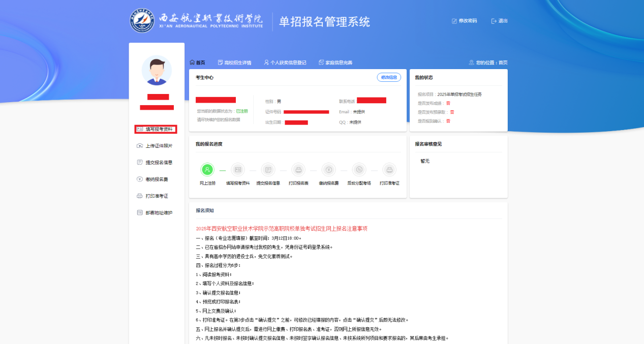Click the 修改密码 link in header
The width and height of the screenshot is (644, 344).
tap(465, 21)
